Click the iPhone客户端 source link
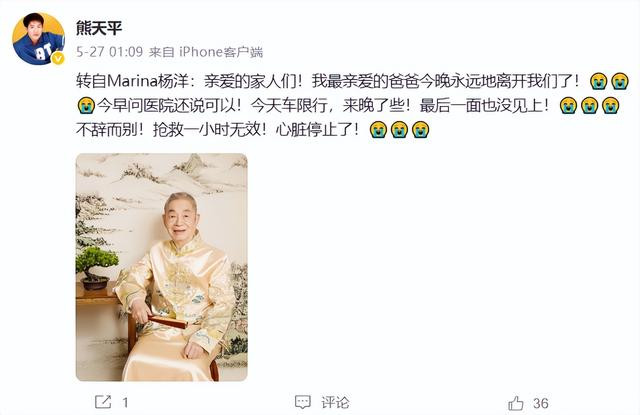Screen dimensions: 640x415 tap(221, 52)
